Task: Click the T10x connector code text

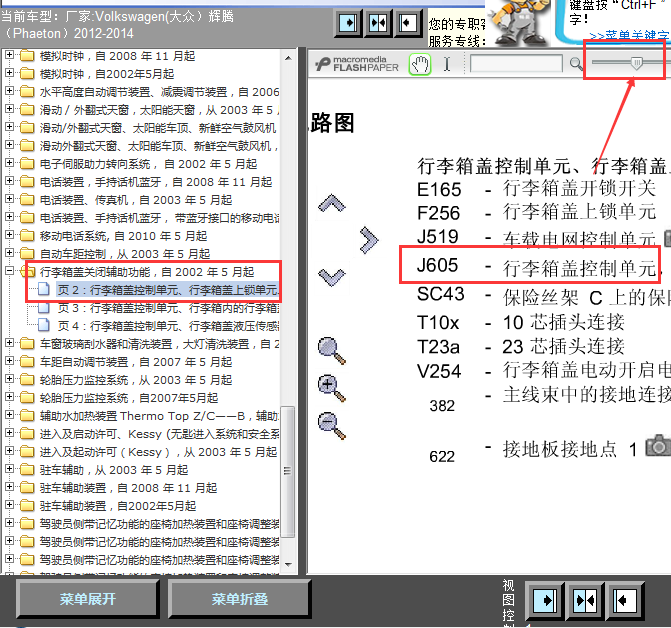Action: (438, 323)
